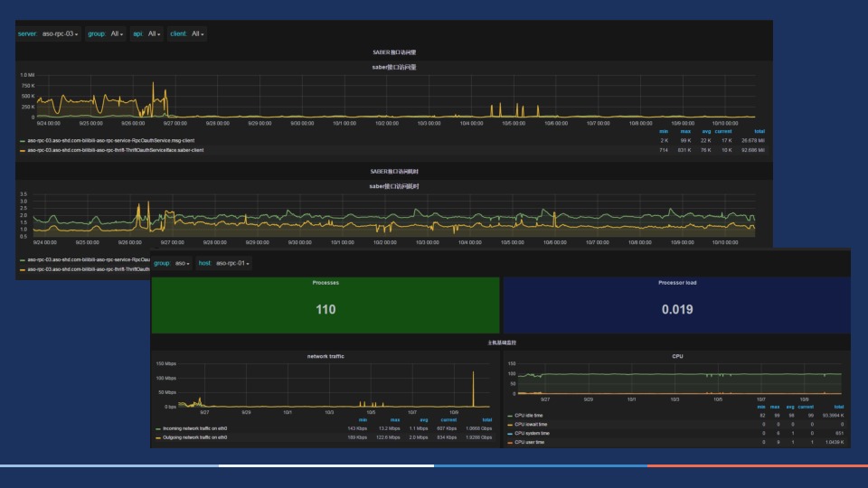Sort CPU legend by total column
The height and width of the screenshot is (488, 868).
coord(839,407)
